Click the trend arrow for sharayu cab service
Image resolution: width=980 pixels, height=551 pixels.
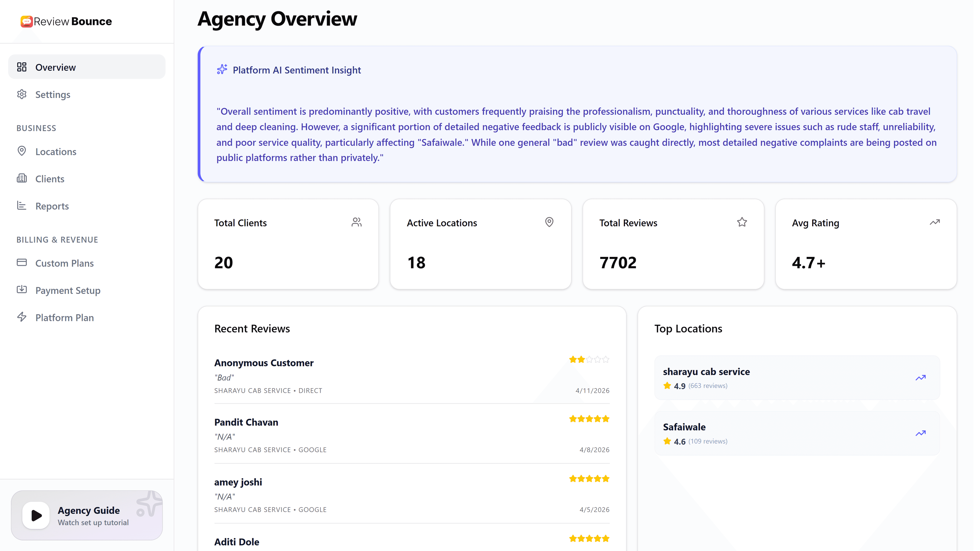(x=921, y=378)
